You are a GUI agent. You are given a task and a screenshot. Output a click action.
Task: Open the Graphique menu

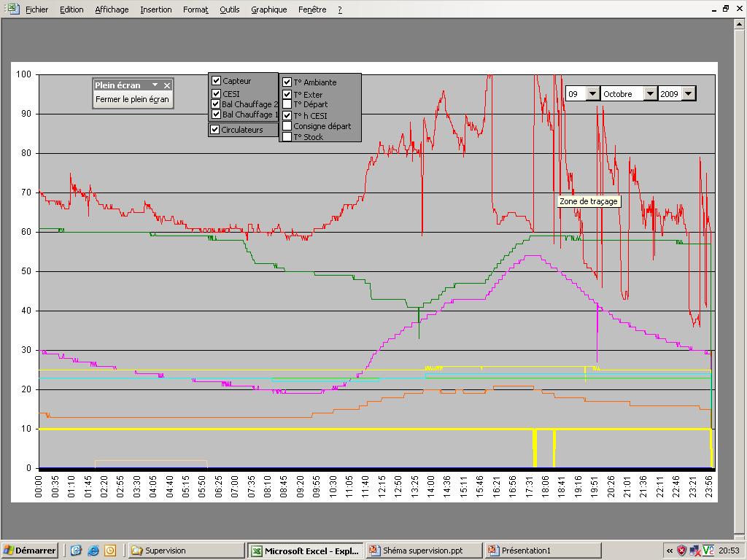click(269, 9)
